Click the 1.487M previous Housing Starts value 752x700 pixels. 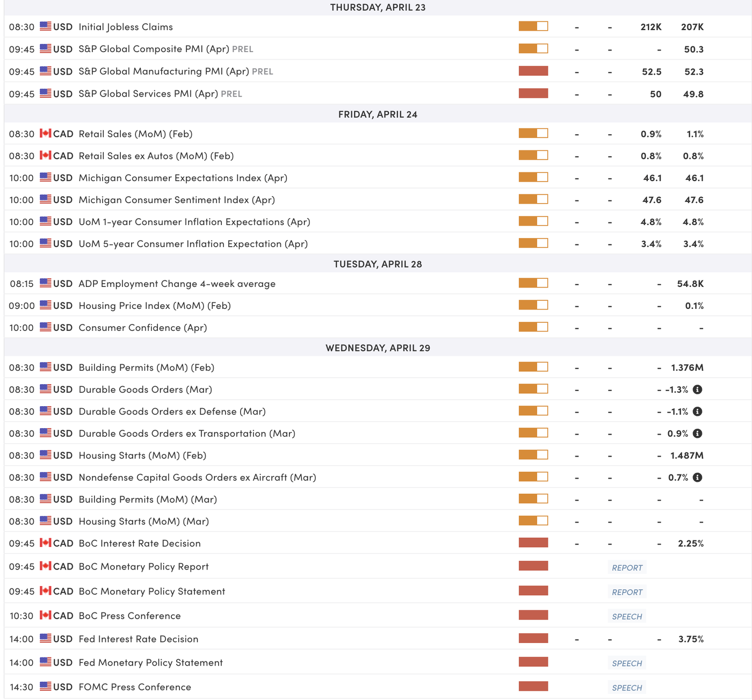687,456
